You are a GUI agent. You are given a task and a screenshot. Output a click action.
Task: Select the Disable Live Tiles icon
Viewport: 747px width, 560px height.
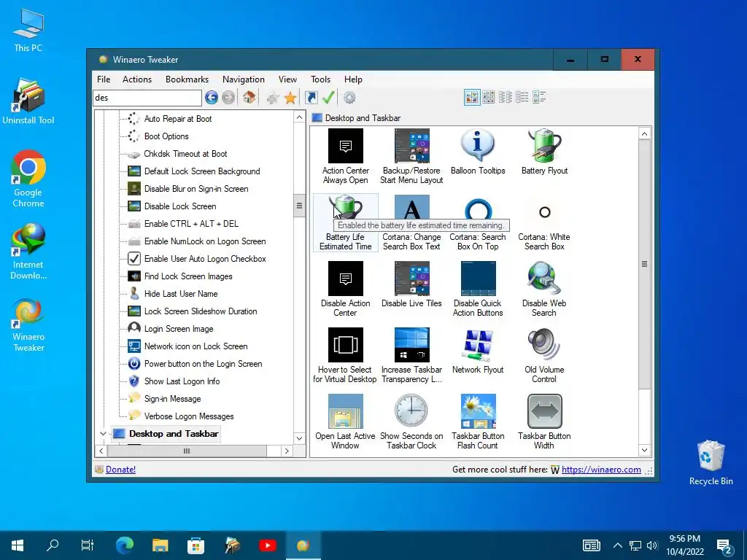point(411,284)
